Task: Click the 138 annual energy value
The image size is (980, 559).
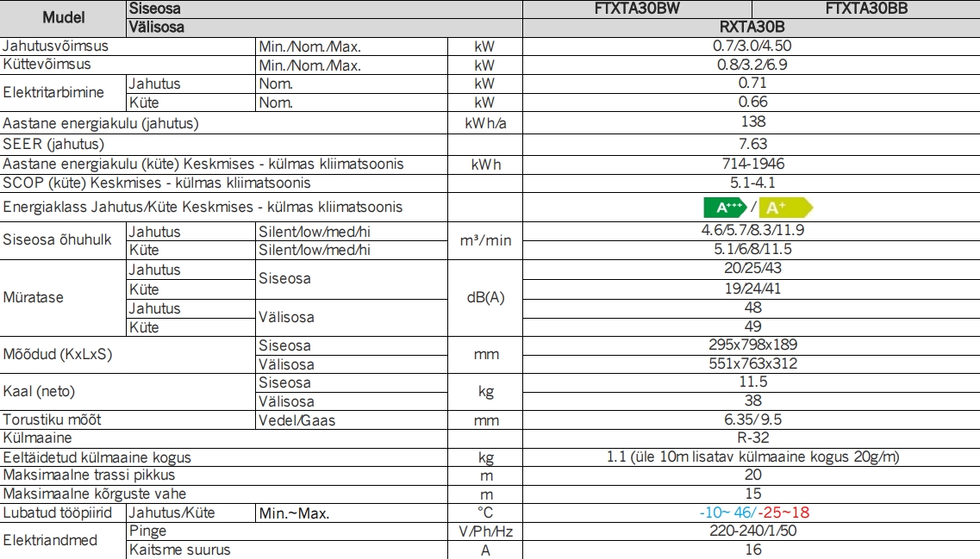Action: click(753, 121)
